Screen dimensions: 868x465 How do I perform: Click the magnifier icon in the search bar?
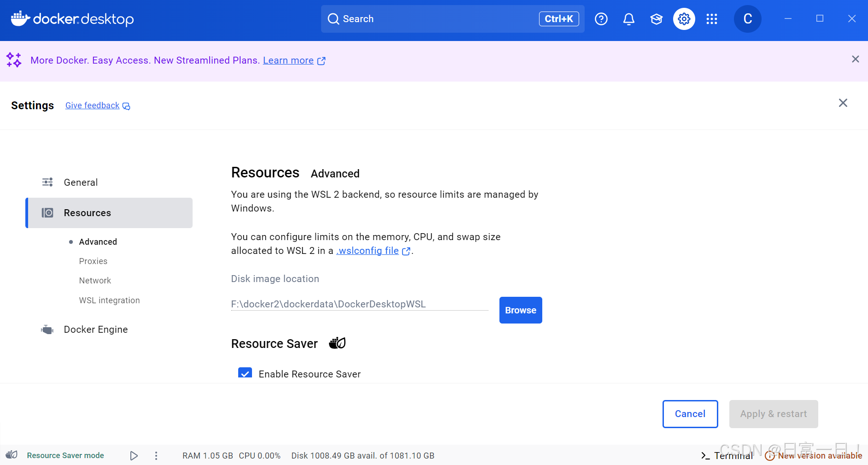[x=333, y=19]
